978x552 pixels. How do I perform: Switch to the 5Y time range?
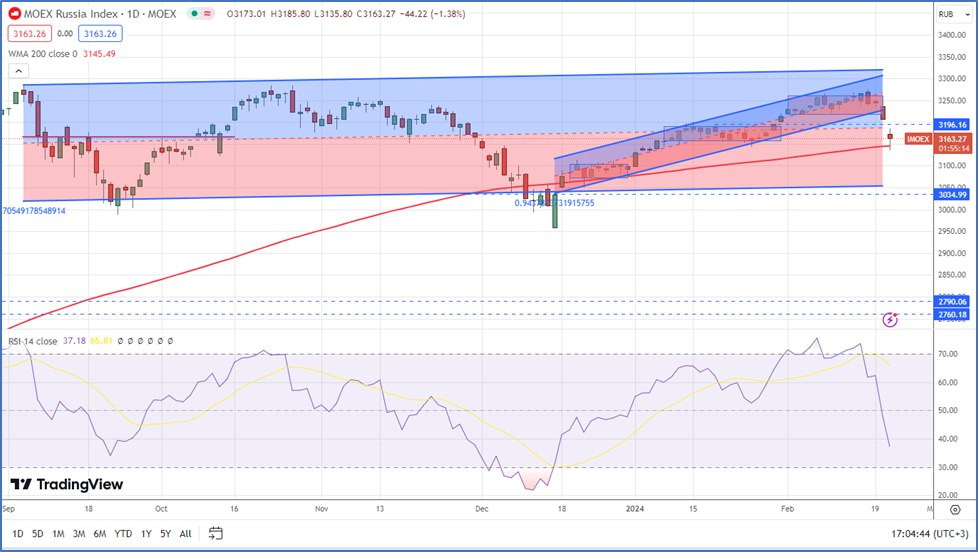coord(165,534)
